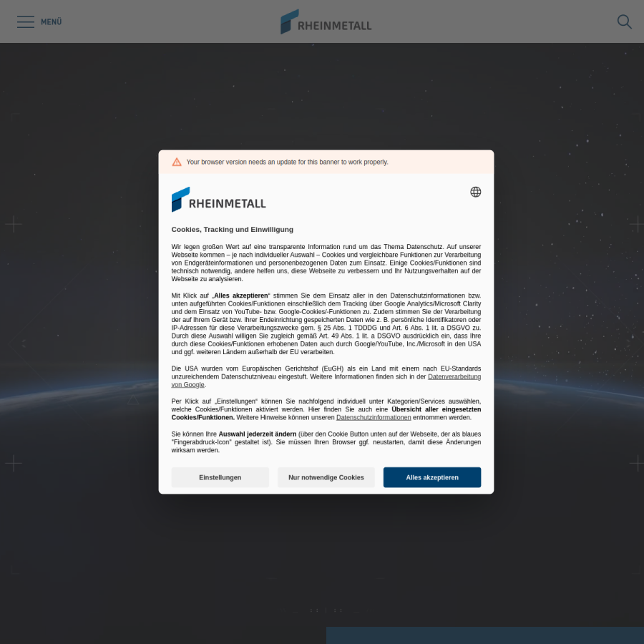The image size is (644, 644).
Task: Open the Einstellungen cookie settings
Action: pos(220,477)
